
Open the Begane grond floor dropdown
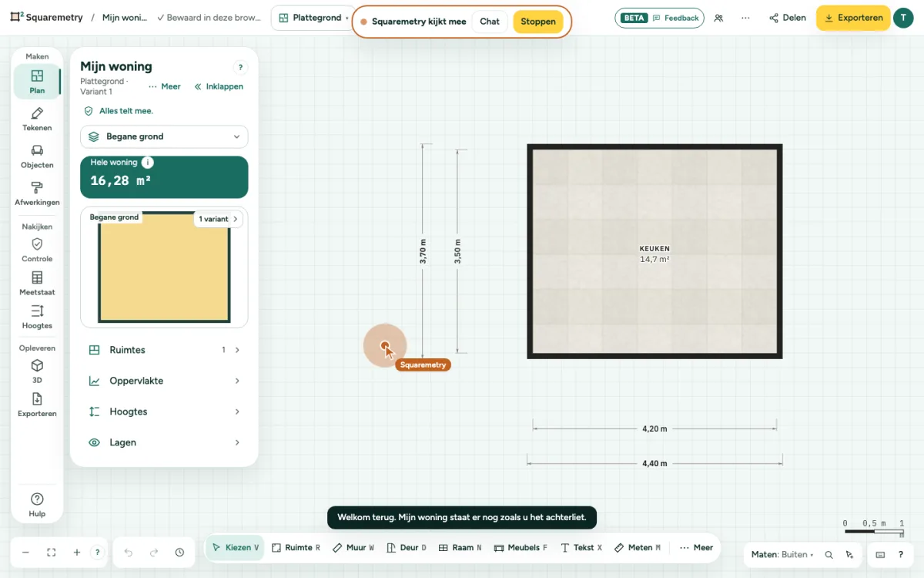click(x=164, y=136)
